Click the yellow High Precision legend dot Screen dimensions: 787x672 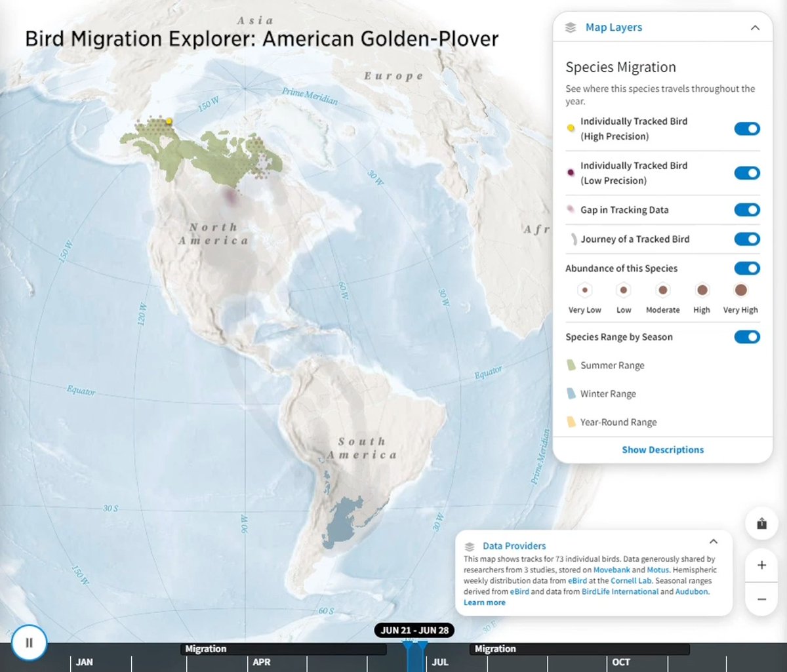571,127
